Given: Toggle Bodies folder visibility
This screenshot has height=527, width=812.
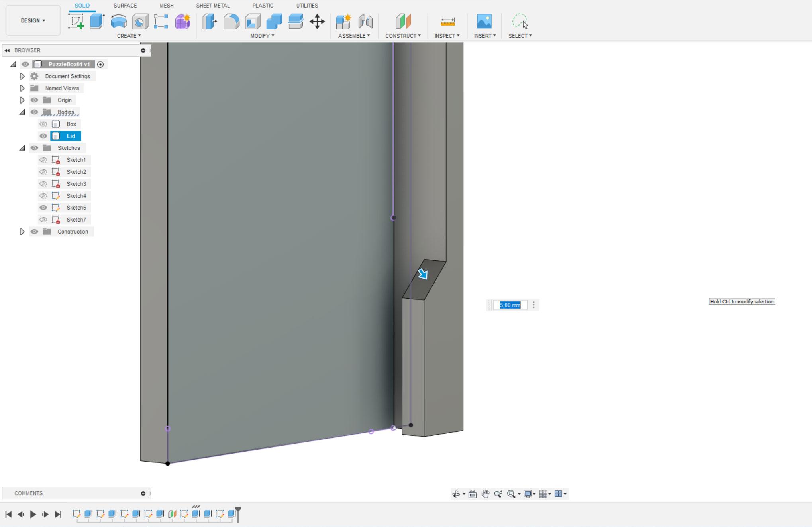Looking at the screenshot, I should point(35,112).
